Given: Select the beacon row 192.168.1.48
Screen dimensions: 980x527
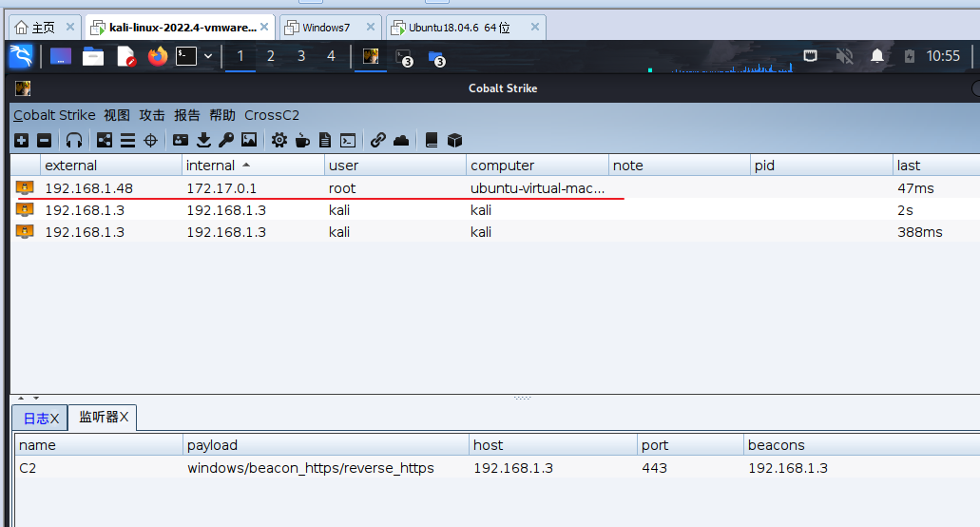Looking at the screenshot, I should click(x=495, y=188).
